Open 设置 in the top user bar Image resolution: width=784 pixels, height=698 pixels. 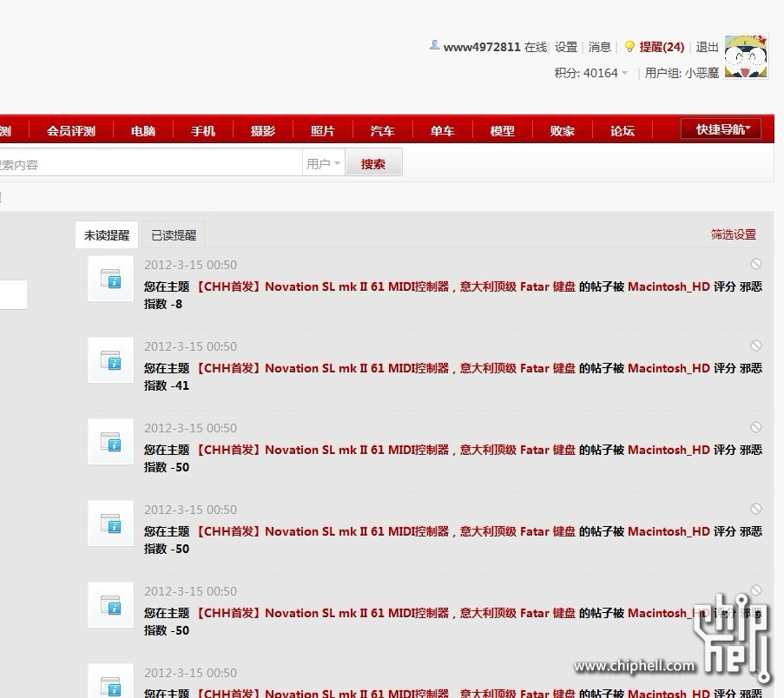click(x=566, y=47)
